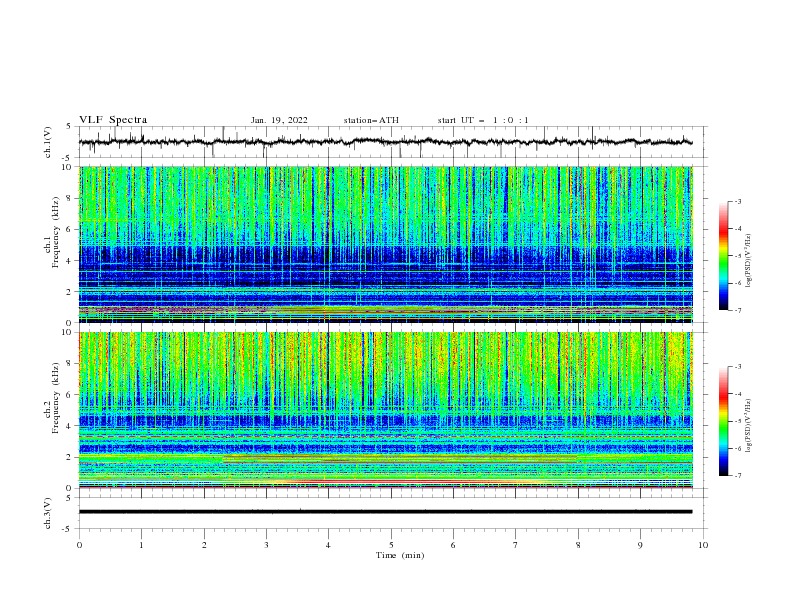The image size is (792, 612).
Task: Click the lower "log(PSD)(V²/Hz)" colorbar label
Action: [x=749, y=426]
